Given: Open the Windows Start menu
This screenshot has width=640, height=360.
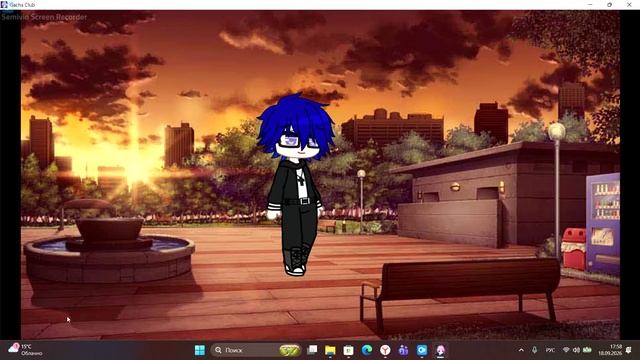Looking at the screenshot, I should pyautogui.click(x=200, y=350).
